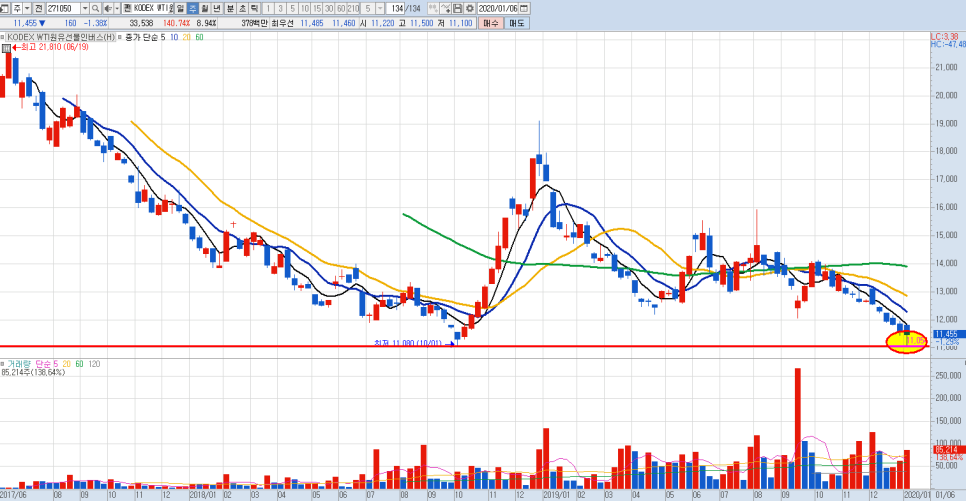Image resolution: width=966 pixels, height=501 pixels.
Task: Select the tick (틱) chart period
Action: click(254, 9)
